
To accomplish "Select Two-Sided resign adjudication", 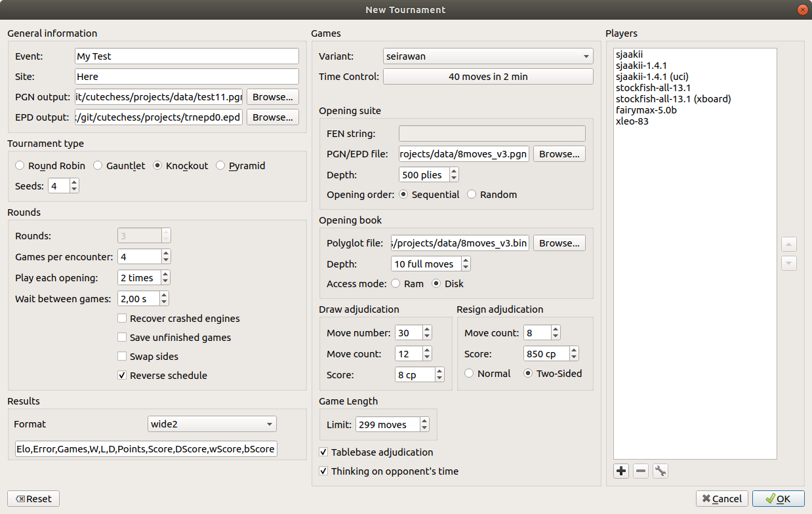I will pyautogui.click(x=552, y=373).
